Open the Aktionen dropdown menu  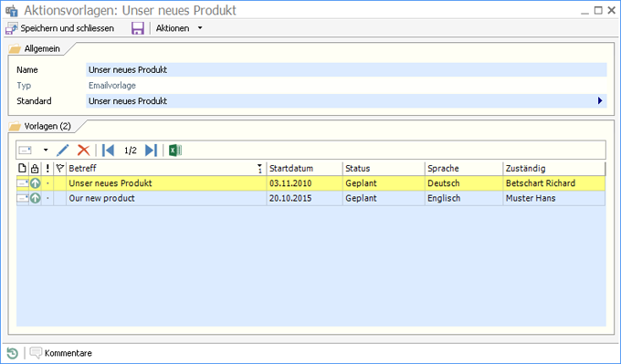point(179,28)
